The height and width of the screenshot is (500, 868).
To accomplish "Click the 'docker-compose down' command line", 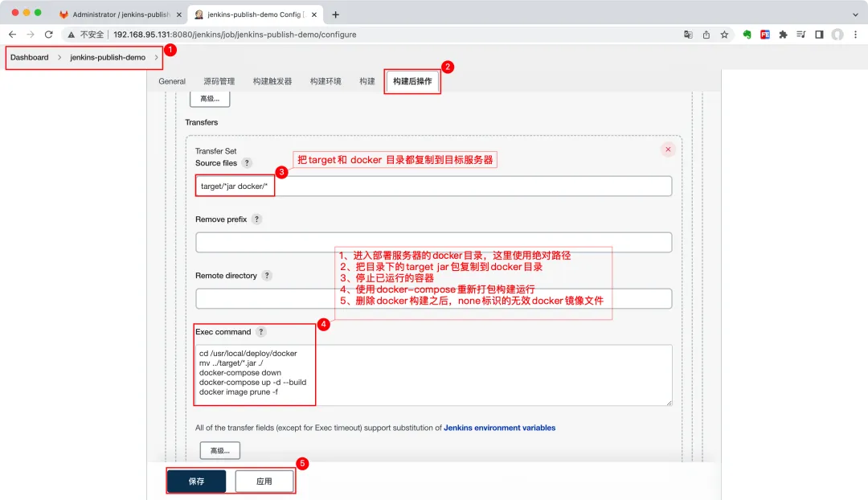I will (240, 373).
